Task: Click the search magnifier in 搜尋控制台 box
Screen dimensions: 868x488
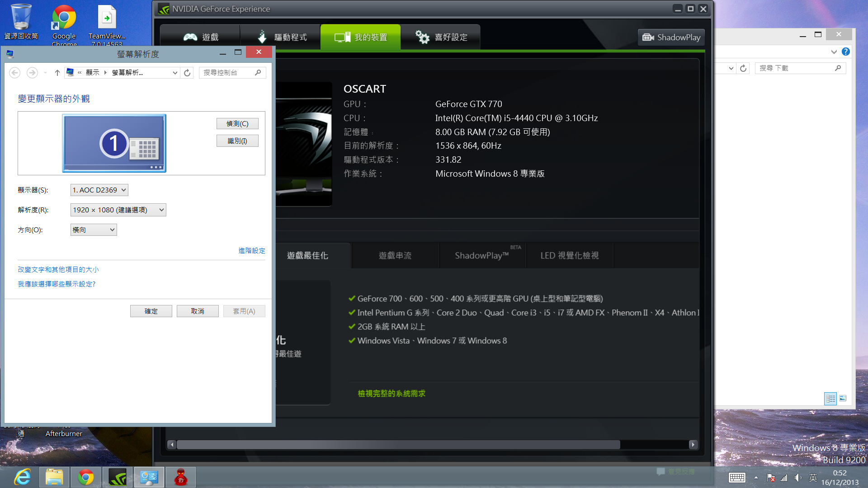Action: [258, 73]
